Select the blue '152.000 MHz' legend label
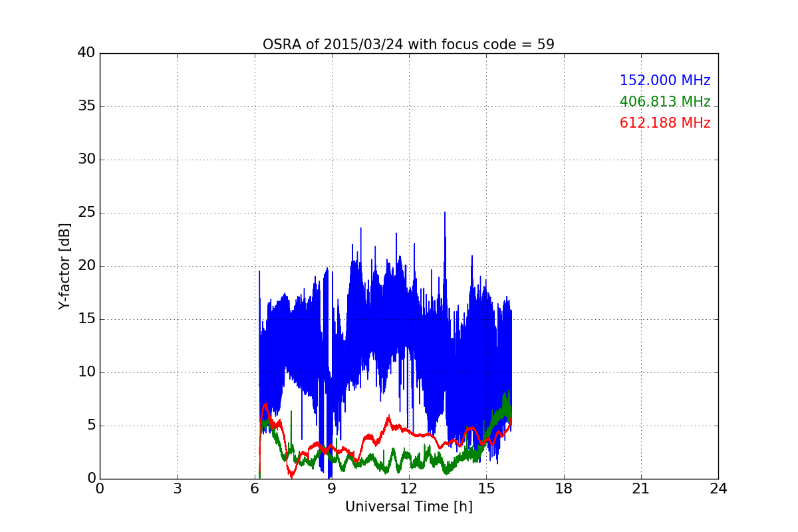The height and width of the screenshot is (532, 798). tap(665, 80)
